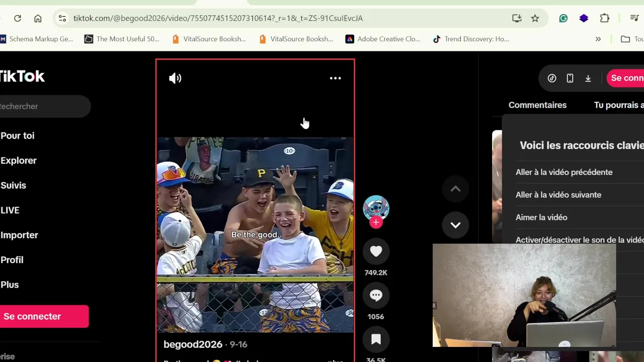The image size is (644, 362).
Task: Open the browser extensions puzzle icon
Action: 605,18
